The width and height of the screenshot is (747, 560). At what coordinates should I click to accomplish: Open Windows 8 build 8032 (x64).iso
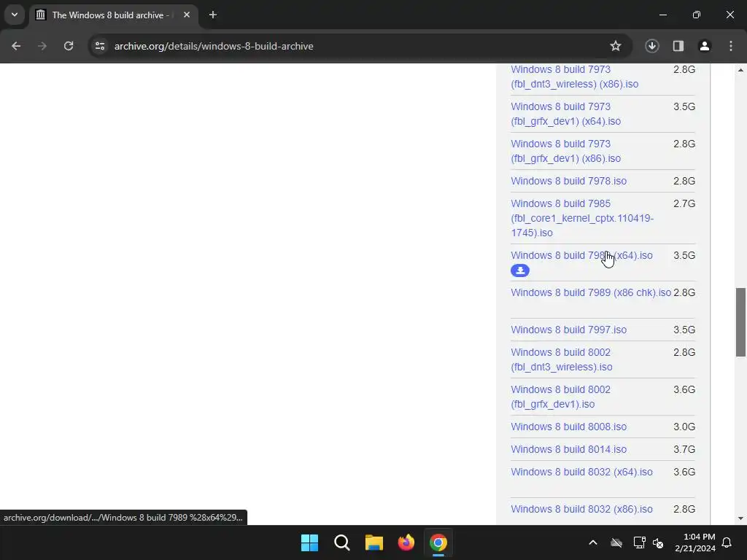tap(581, 472)
